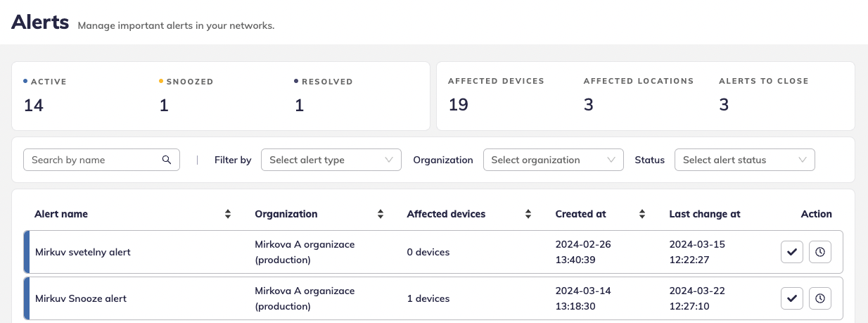Click the Affected devices statistic count
This screenshot has width=868, height=323.
(459, 105)
